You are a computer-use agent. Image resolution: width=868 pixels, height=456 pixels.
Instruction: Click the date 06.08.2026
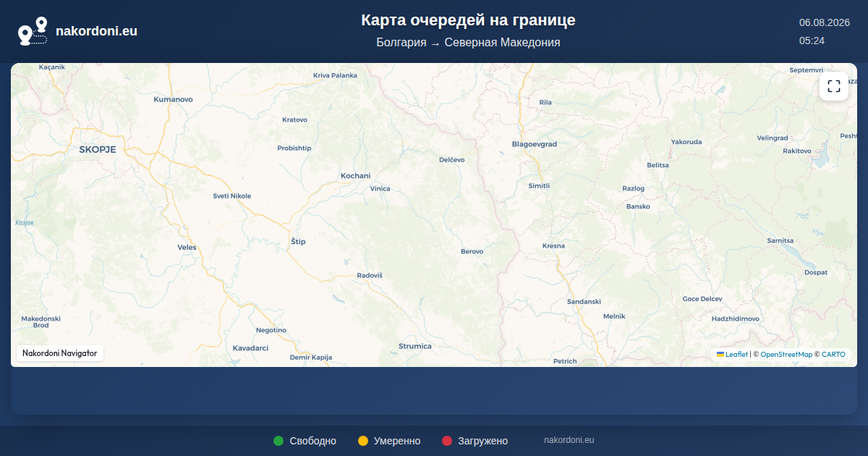(824, 22)
